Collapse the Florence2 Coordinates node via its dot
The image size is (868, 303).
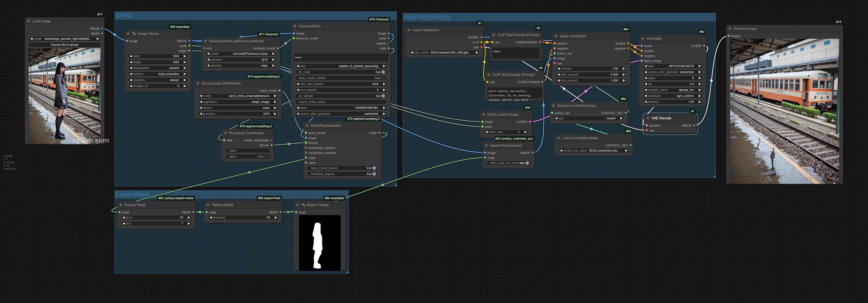click(225, 133)
